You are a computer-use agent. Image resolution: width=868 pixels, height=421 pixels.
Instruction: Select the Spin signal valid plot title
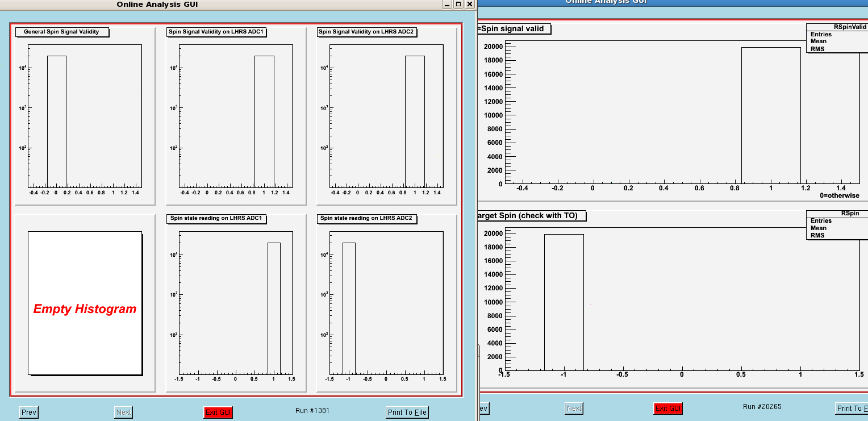tap(514, 29)
